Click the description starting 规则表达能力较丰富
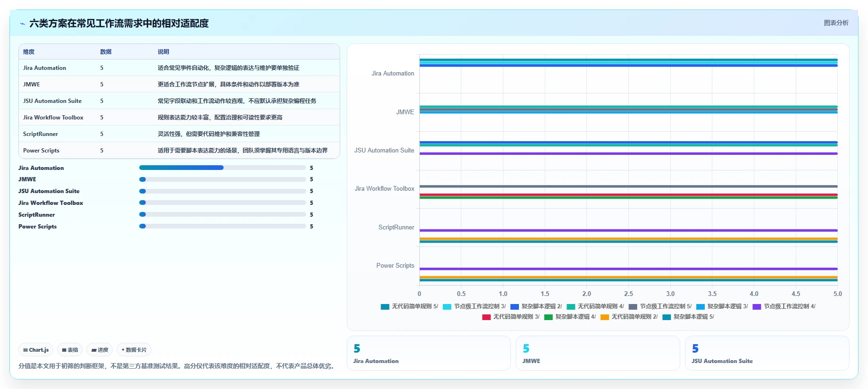Screen dimensions: 868x389 click(220, 118)
